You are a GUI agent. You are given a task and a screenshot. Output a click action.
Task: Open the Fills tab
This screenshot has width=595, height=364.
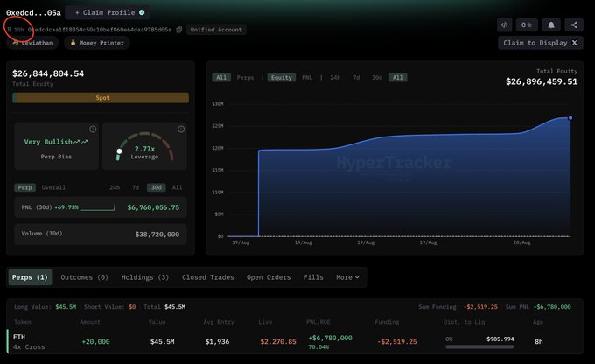[313, 277]
